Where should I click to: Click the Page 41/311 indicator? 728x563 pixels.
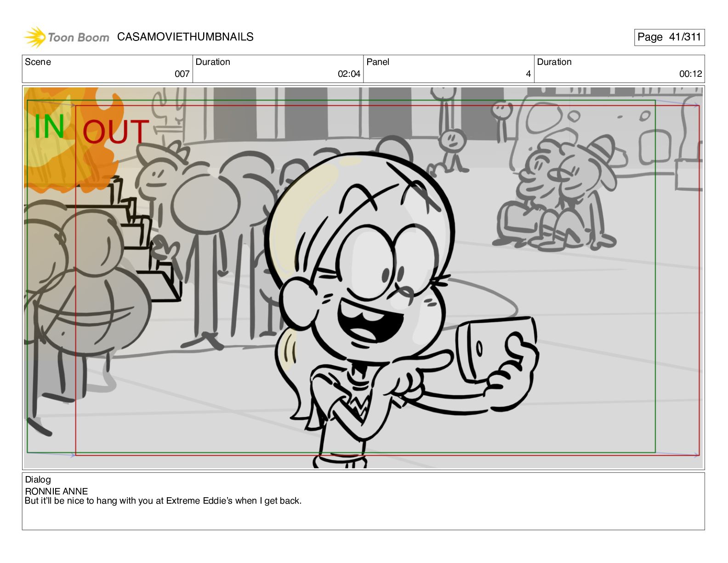point(669,37)
